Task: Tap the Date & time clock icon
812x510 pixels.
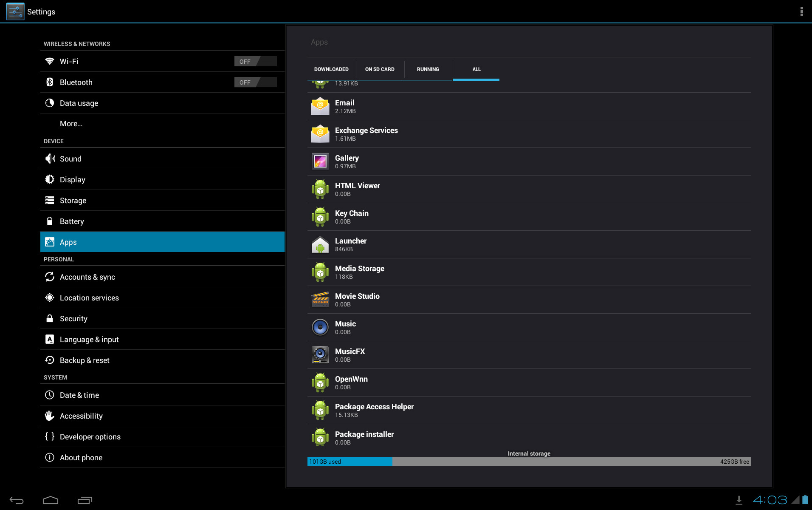Action: pyautogui.click(x=50, y=395)
